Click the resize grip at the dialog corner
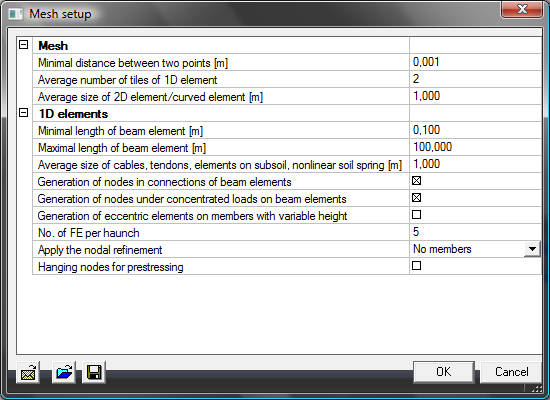Image resolution: width=550 pixels, height=400 pixels. 537,388
